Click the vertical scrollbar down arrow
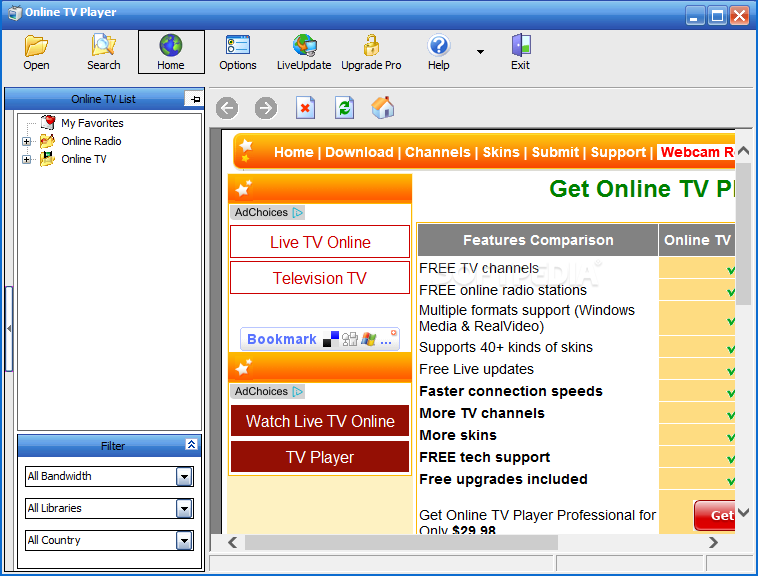The height and width of the screenshot is (576, 758). coord(743,512)
